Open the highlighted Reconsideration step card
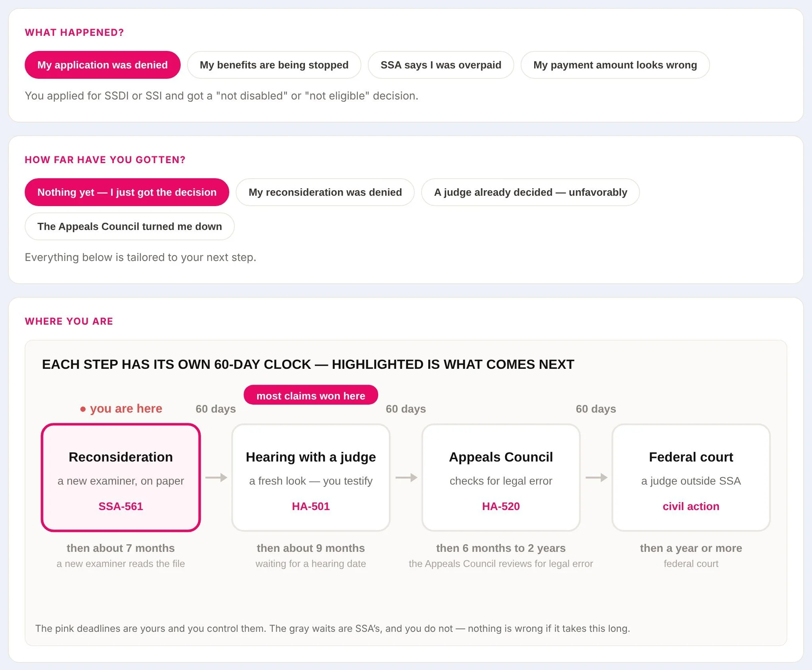 coord(121,477)
